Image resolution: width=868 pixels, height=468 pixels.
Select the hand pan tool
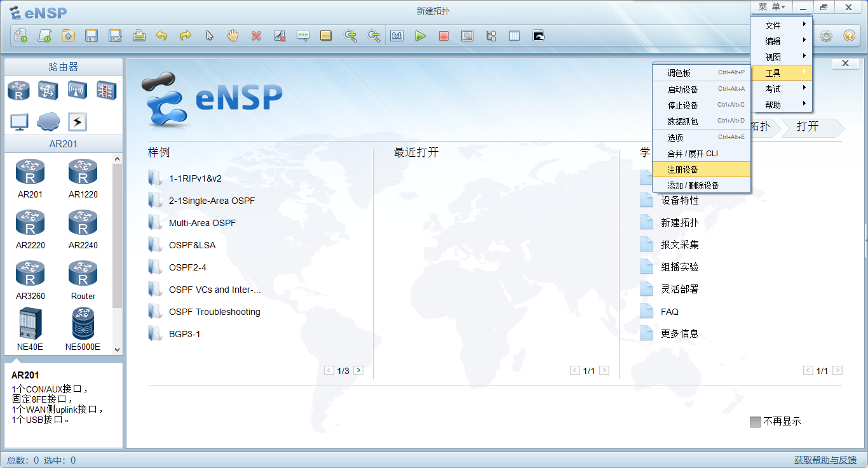coord(233,36)
